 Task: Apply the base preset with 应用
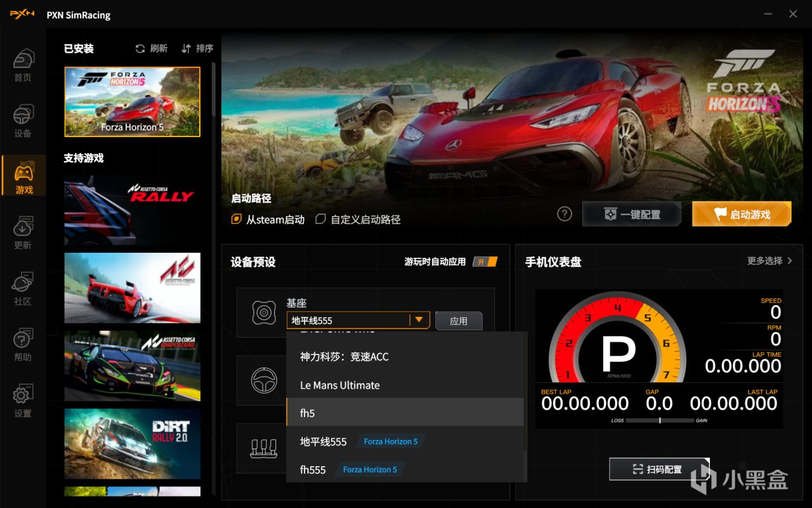pyautogui.click(x=459, y=321)
